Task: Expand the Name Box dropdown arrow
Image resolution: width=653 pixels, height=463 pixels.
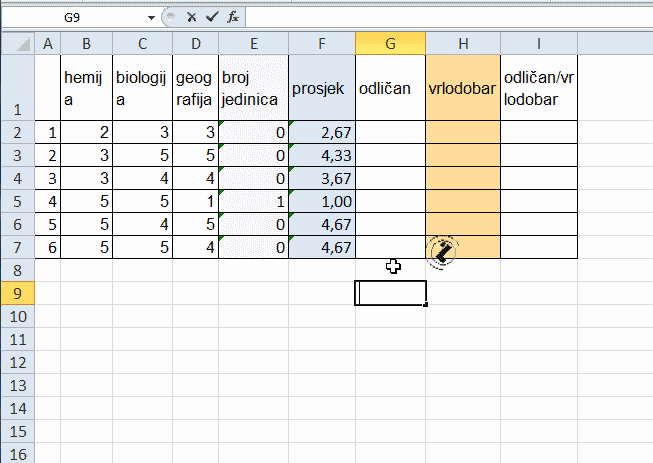Action: click(150, 18)
